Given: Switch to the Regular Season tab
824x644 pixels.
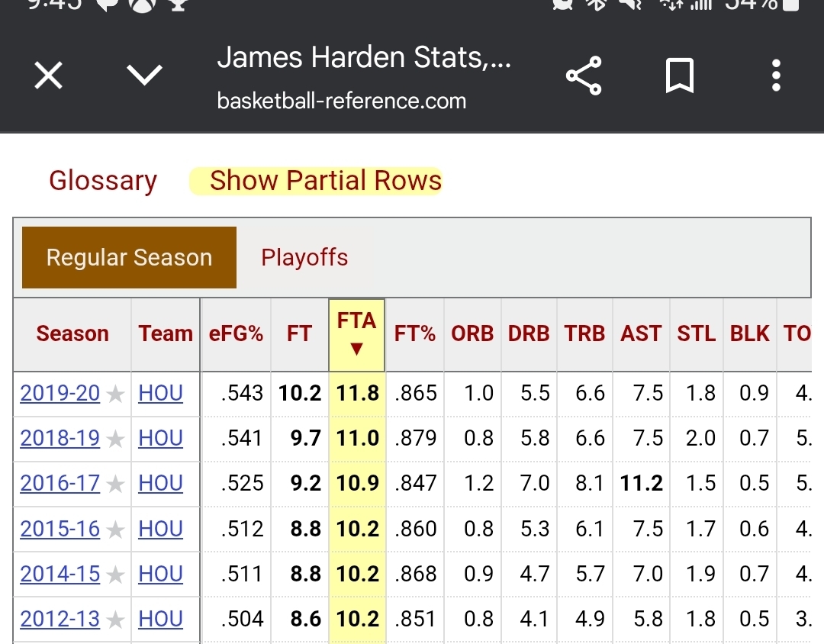Looking at the screenshot, I should (129, 258).
